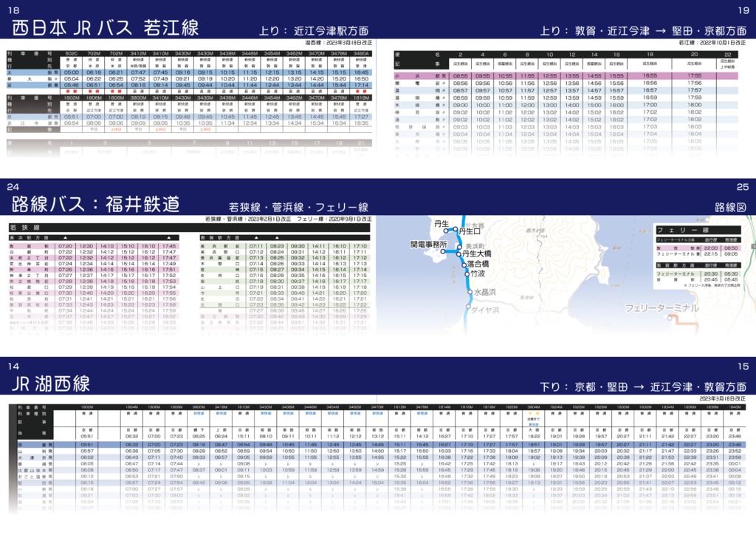Click train number 3412M column header
756x535 pixels.
tap(138, 53)
